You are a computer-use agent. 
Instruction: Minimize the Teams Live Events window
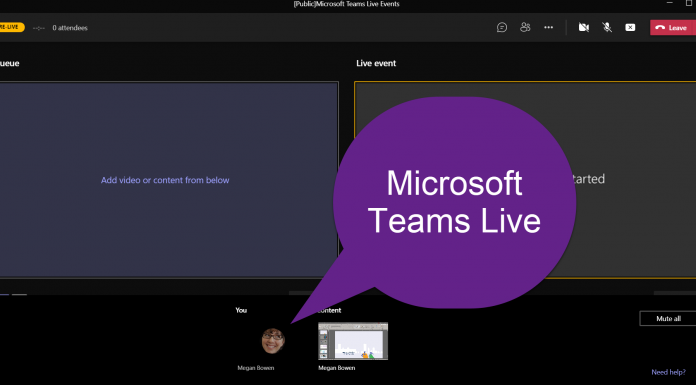coord(669,3)
